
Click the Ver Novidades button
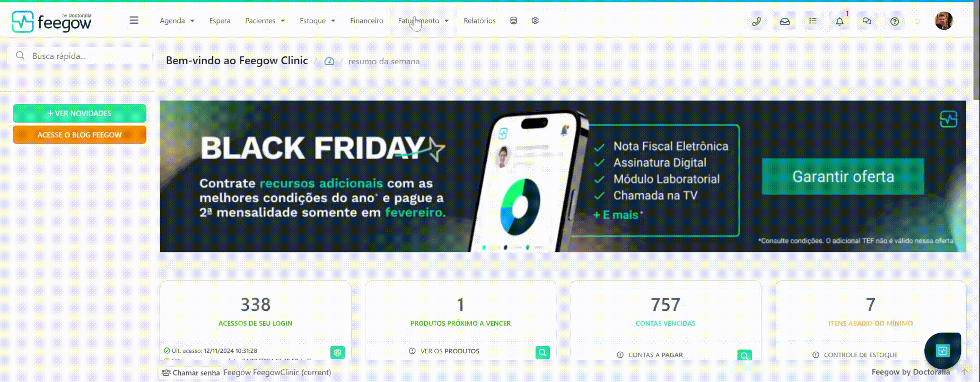pos(80,114)
